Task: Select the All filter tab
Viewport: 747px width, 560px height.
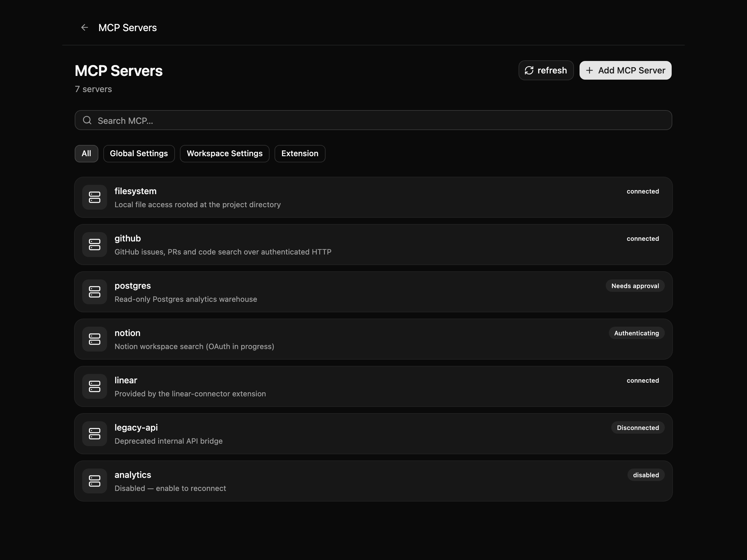Action: click(87, 154)
